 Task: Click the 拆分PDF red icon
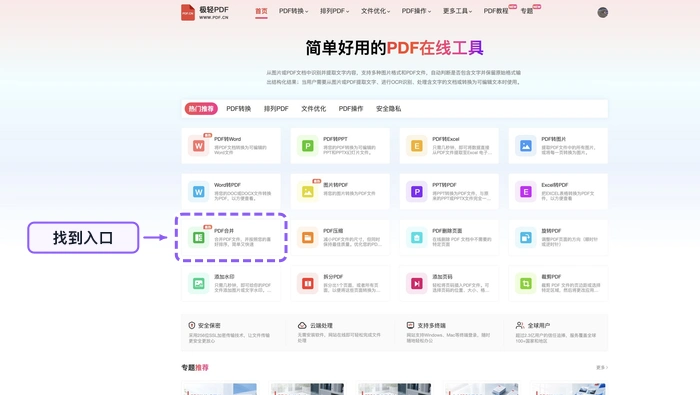(308, 283)
